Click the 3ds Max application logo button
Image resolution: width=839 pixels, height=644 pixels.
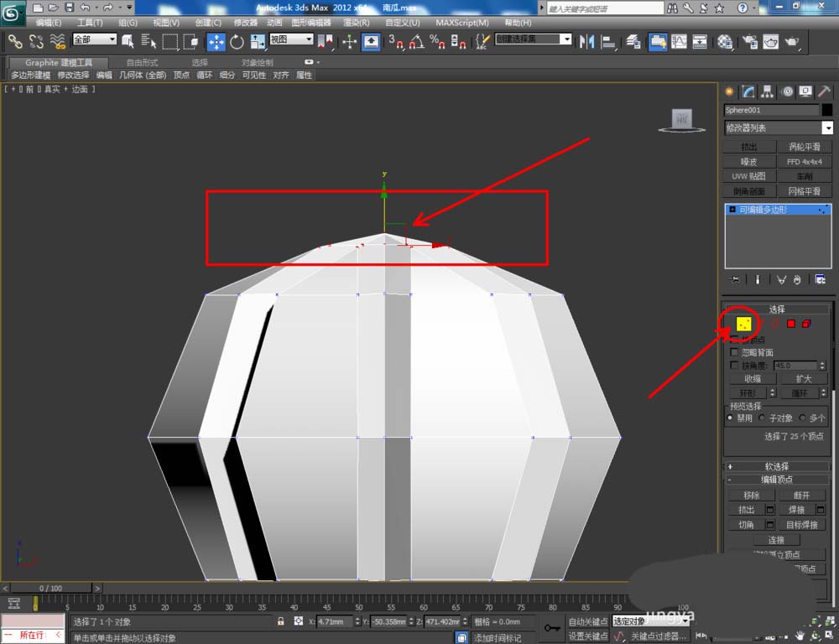(x=13, y=13)
